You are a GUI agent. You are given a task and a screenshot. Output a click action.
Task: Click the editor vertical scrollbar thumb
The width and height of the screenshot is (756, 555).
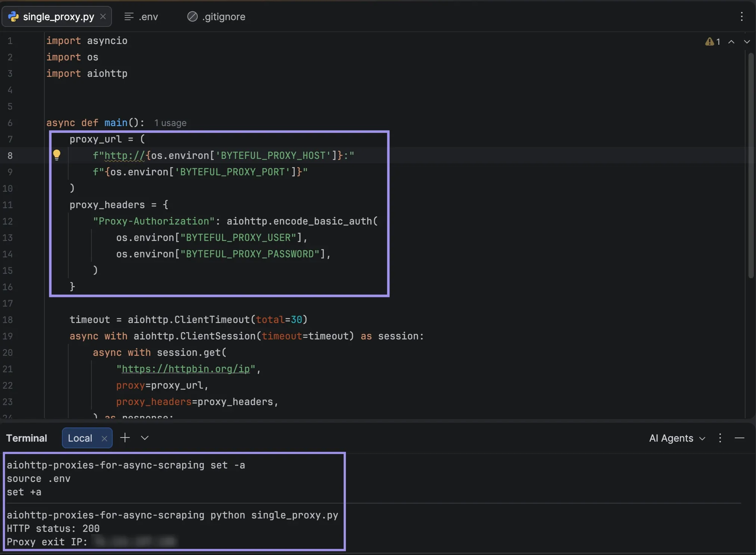[751, 166]
